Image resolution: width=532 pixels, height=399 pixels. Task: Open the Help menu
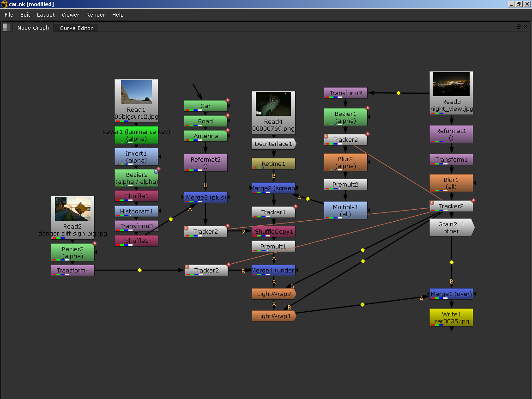click(118, 15)
